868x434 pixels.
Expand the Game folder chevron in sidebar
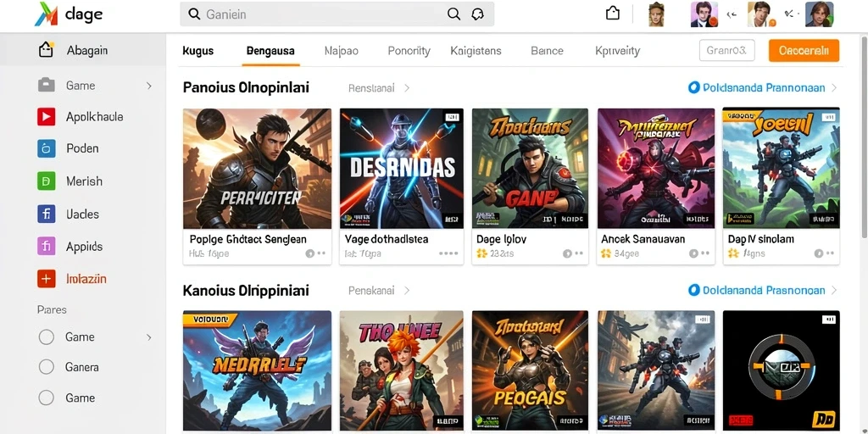click(x=149, y=86)
